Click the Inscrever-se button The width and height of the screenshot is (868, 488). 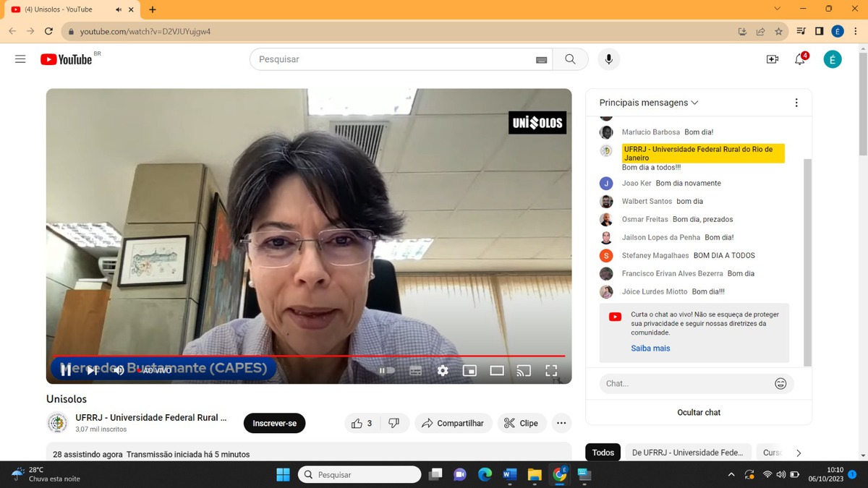click(x=274, y=423)
